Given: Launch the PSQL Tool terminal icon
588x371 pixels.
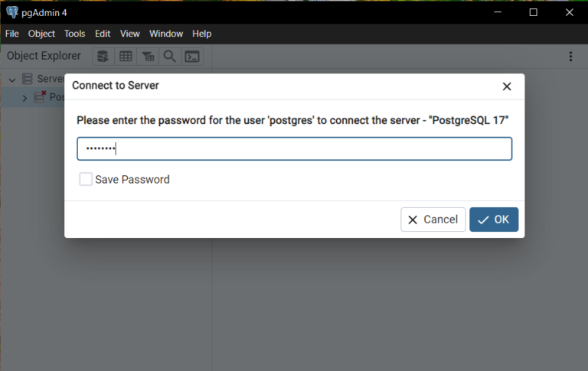Looking at the screenshot, I should pyautogui.click(x=192, y=57).
